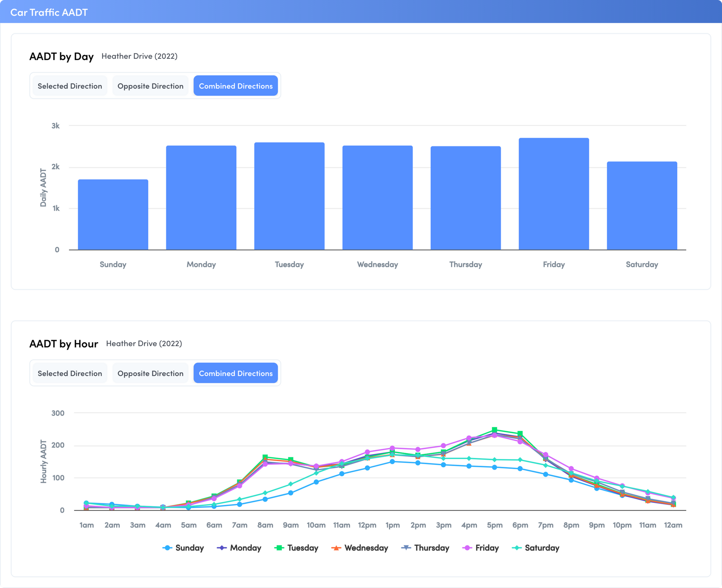Hide the Monday line via its legend marker

pyautogui.click(x=222, y=548)
